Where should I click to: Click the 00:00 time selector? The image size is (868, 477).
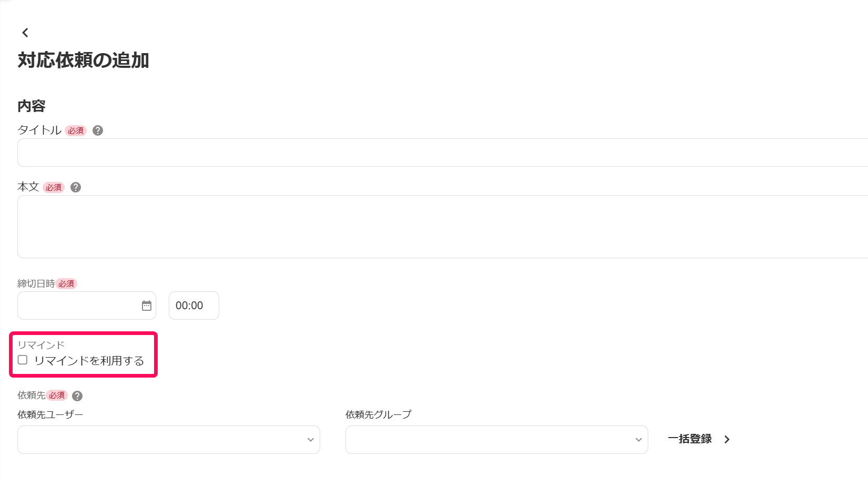[x=193, y=305]
